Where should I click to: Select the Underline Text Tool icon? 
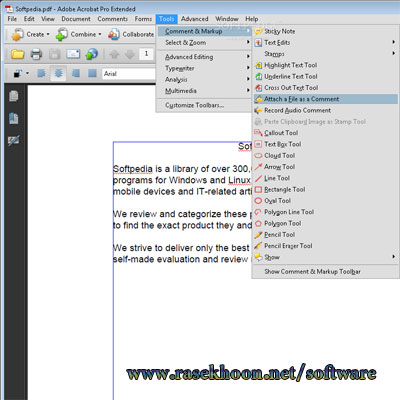click(258, 77)
